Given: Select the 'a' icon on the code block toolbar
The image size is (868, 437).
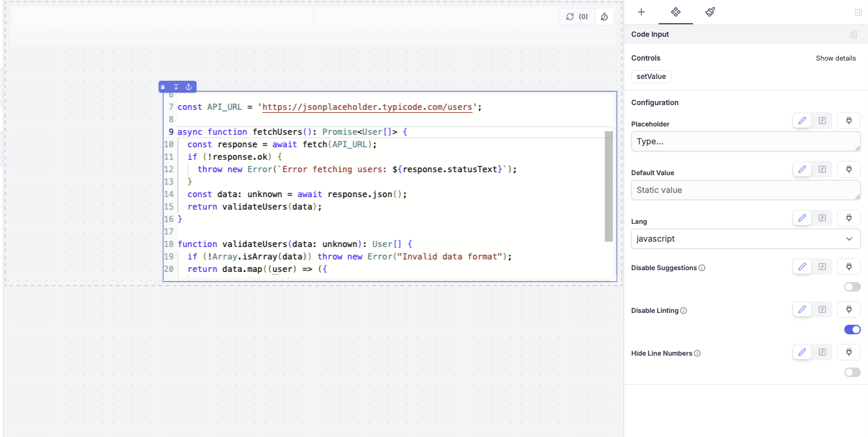Looking at the screenshot, I should point(163,87).
